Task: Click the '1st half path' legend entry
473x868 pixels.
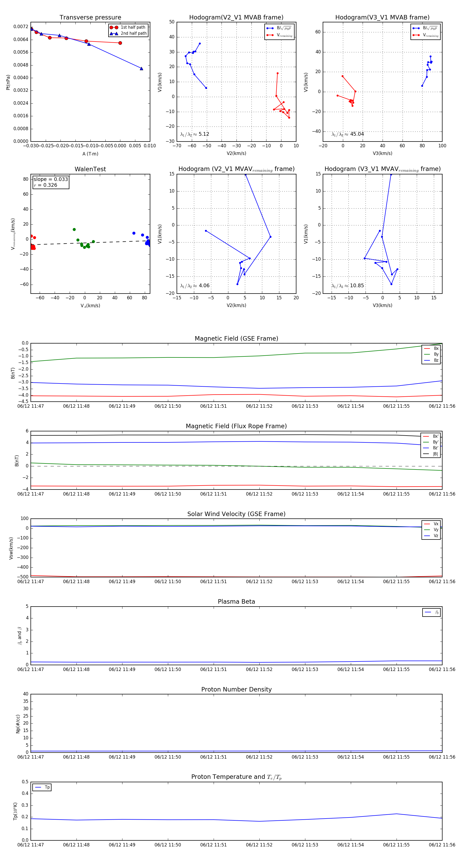Action: tap(128, 27)
